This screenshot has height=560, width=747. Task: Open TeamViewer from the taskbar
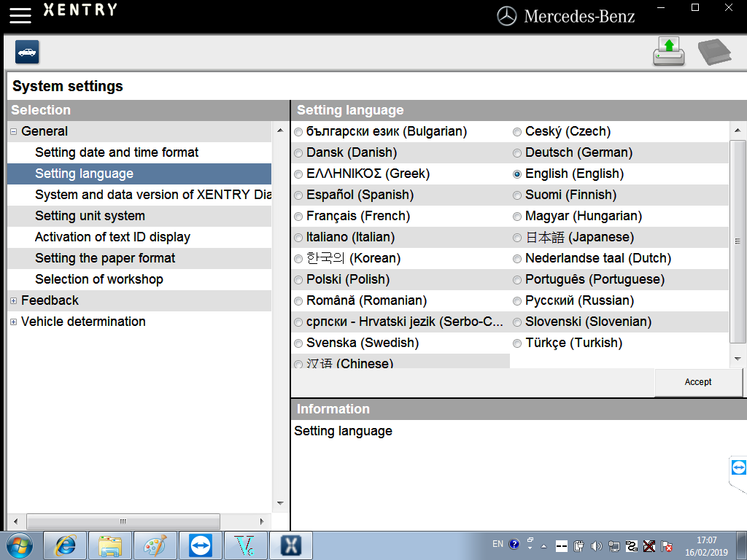pyautogui.click(x=200, y=545)
